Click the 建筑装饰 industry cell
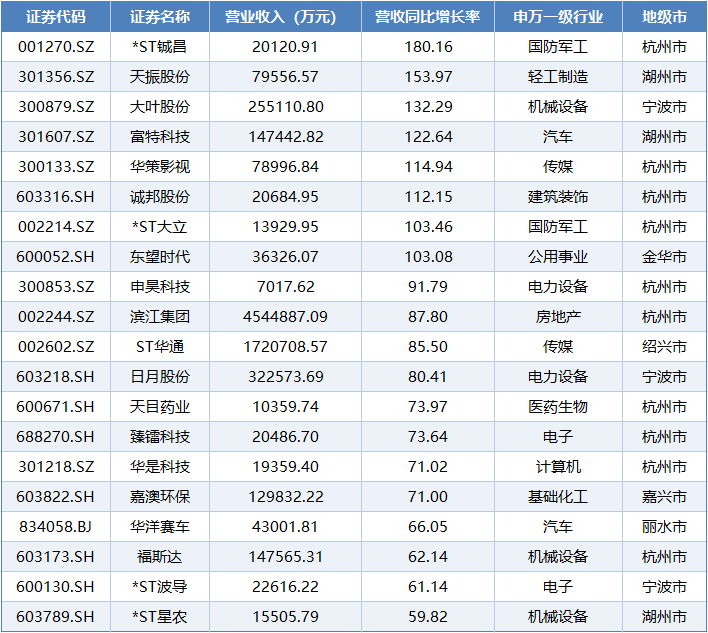Image resolution: width=708 pixels, height=633 pixels. pyautogui.click(x=558, y=197)
